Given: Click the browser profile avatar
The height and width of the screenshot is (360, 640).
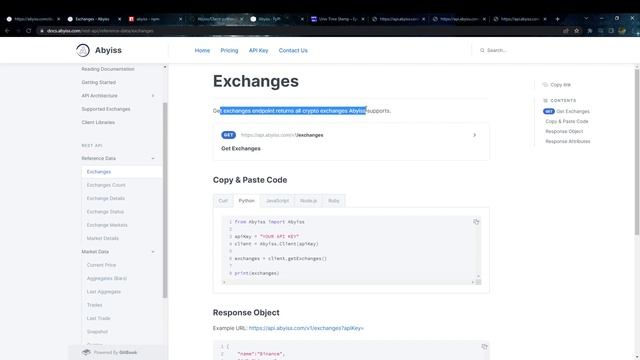Looking at the screenshot, I should (x=622, y=31).
